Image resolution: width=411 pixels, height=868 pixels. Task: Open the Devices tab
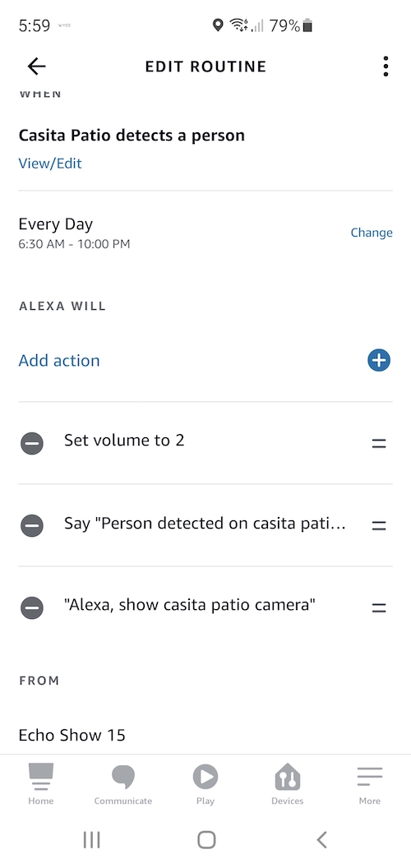(288, 784)
